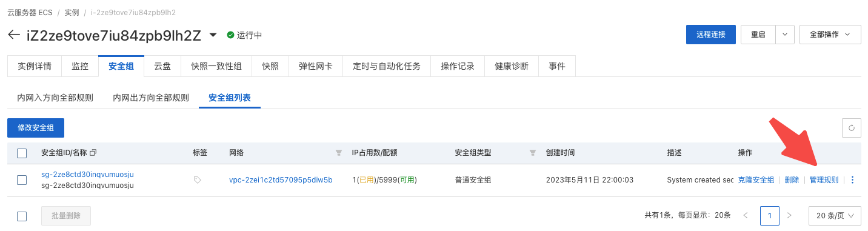Click the 修改安全组 button

(36, 128)
